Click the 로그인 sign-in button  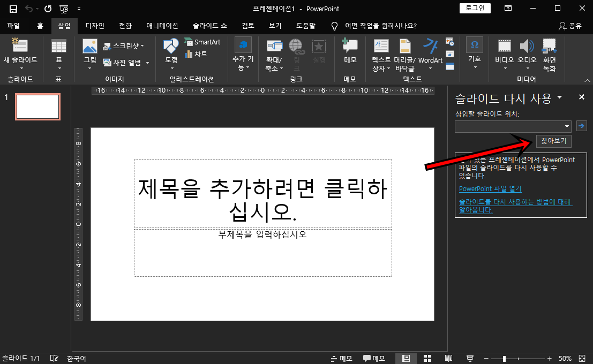(x=475, y=8)
